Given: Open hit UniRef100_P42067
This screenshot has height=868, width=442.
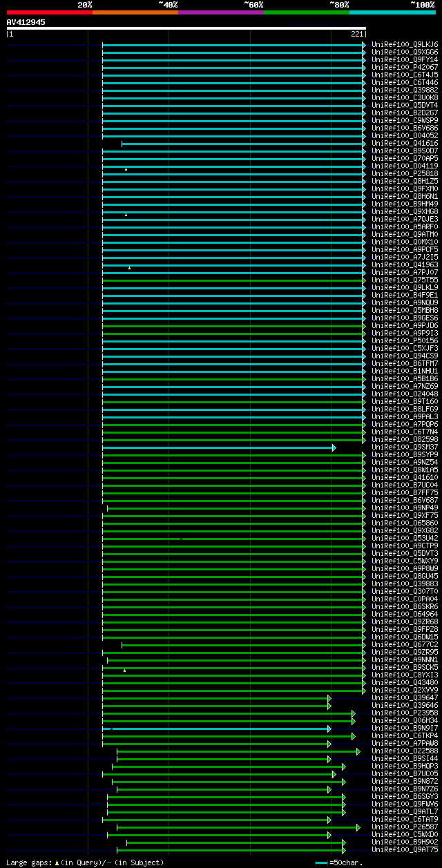Looking at the screenshot, I should tap(405, 67).
